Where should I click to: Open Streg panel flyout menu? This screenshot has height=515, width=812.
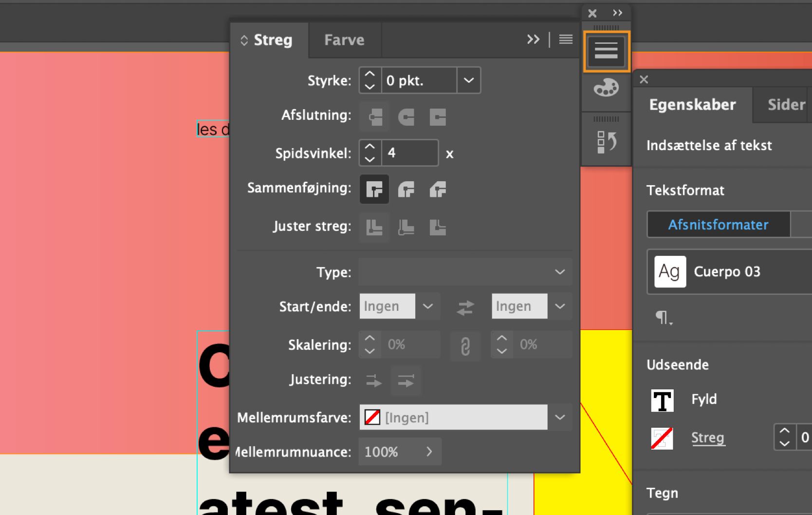[566, 39]
